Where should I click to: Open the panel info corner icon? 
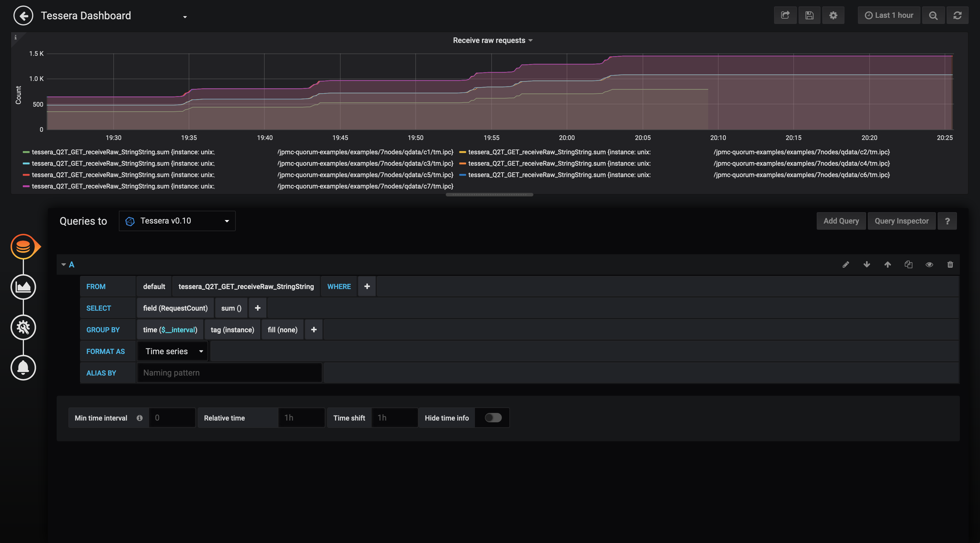[x=15, y=37]
